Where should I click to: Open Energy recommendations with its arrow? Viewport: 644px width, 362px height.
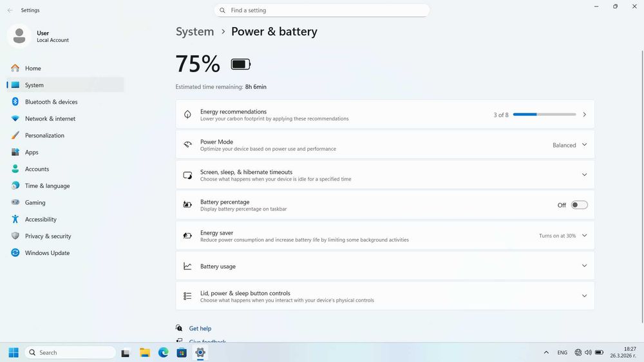pos(584,115)
